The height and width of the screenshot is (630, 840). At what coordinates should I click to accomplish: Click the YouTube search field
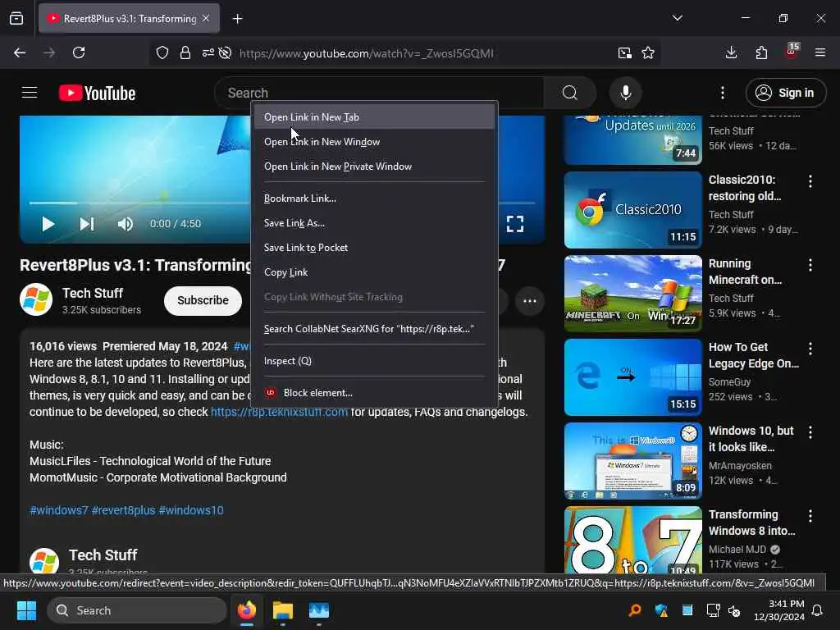coord(379,93)
